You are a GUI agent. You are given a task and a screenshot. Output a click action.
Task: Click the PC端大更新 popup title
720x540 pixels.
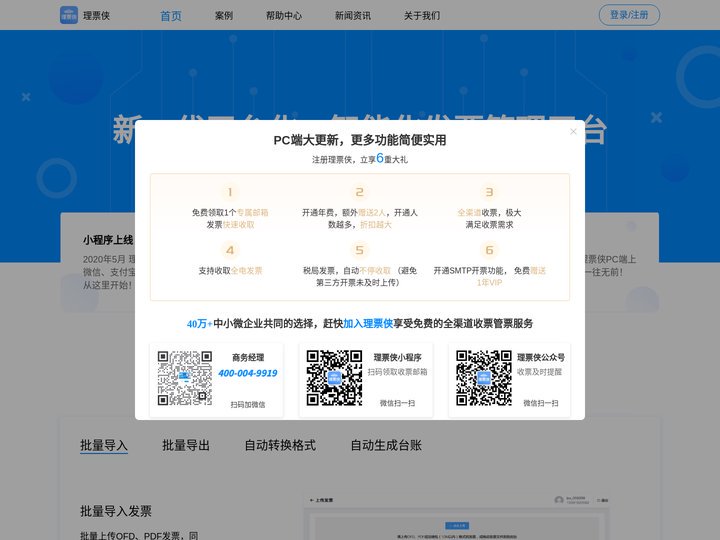coord(360,140)
